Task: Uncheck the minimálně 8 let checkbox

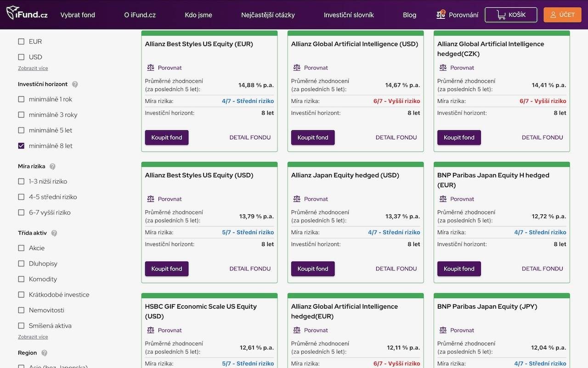Action: [21, 146]
